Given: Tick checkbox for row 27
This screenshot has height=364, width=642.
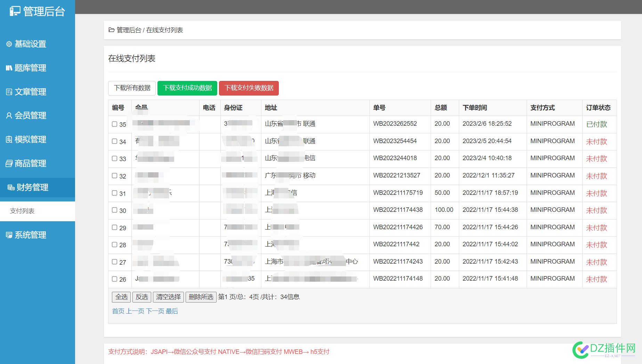Looking at the screenshot, I should point(114,262).
